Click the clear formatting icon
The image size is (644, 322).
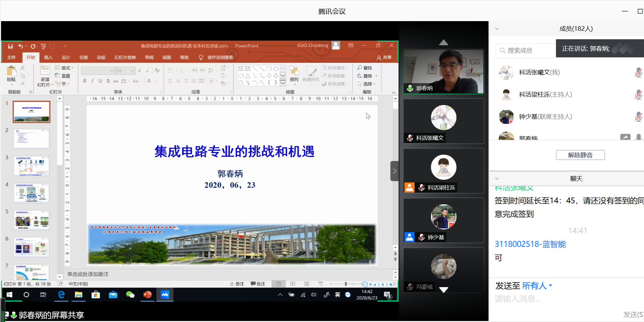click(157, 70)
